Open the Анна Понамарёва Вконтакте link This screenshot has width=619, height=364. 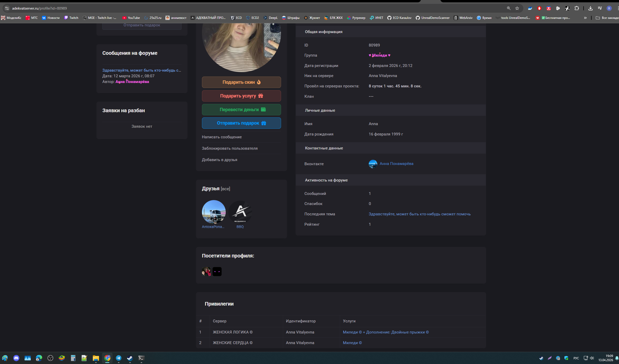click(396, 164)
